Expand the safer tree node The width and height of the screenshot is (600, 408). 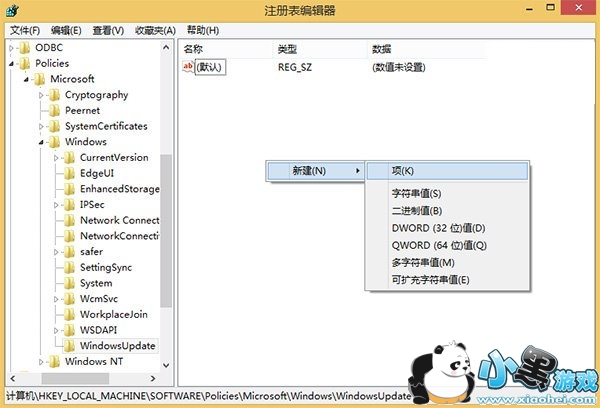pos(56,252)
